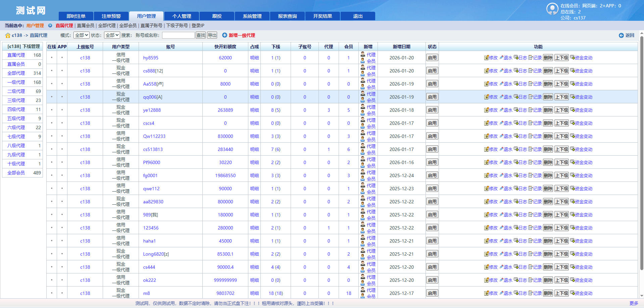Click the add 代理 person icon for cs513813
Viewport: 644px width, 308px height.
(363, 147)
